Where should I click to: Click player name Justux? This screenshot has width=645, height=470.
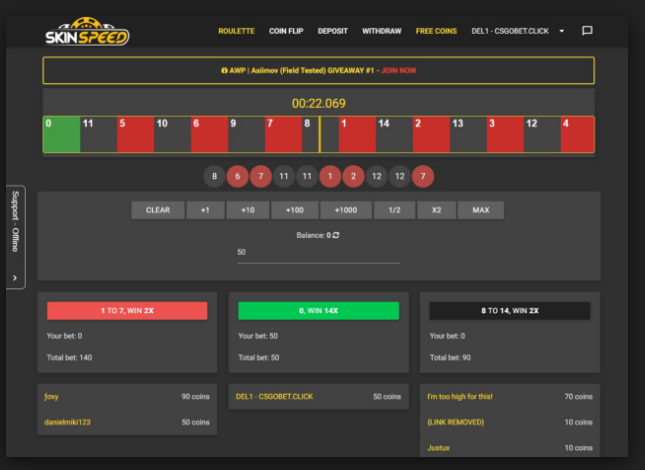point(439,448)
